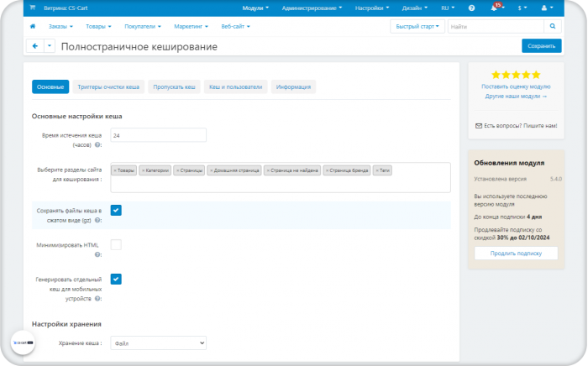Disable saving cache files in gz format
Viewport: 588px width, 366px height.
click(x=116, y=210)
